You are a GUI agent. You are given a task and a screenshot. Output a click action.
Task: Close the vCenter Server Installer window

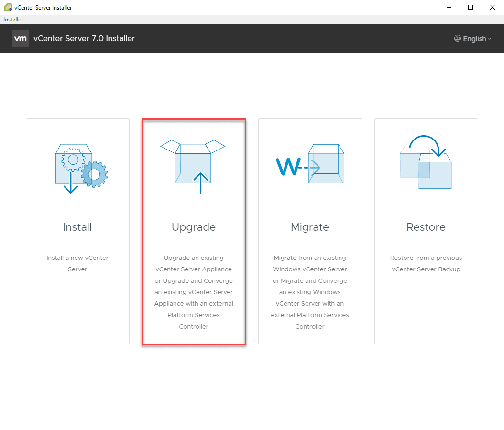[x=492, y=7]
